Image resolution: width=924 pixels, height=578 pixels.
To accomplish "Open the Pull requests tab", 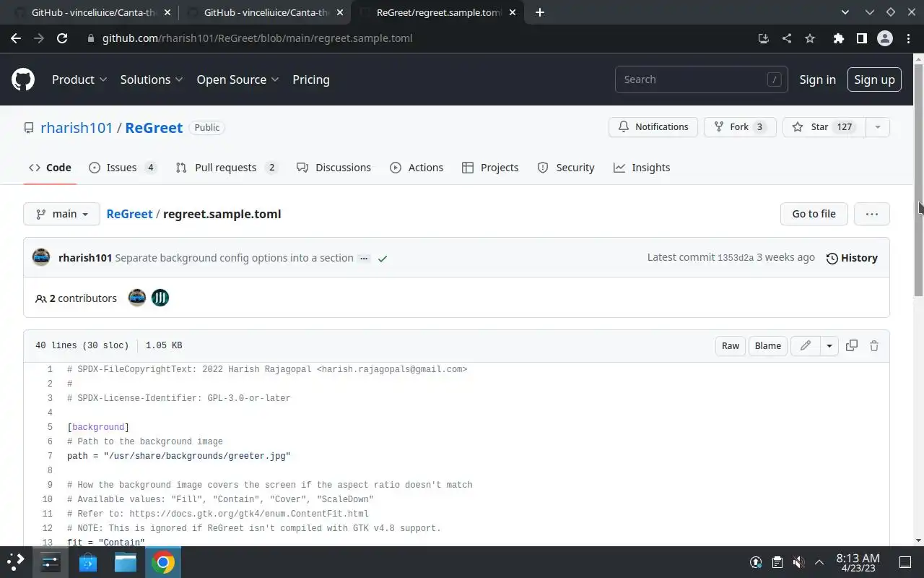I will [x=226, y=168].
